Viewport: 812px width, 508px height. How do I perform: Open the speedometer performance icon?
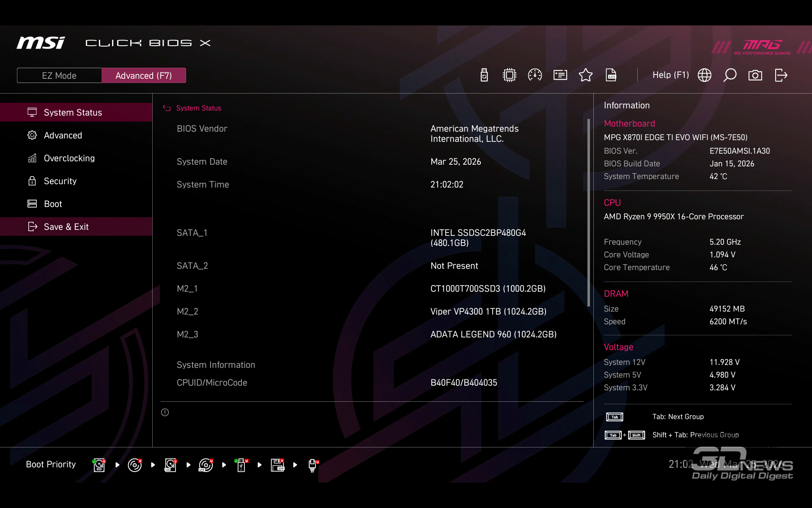click(535, 75)
